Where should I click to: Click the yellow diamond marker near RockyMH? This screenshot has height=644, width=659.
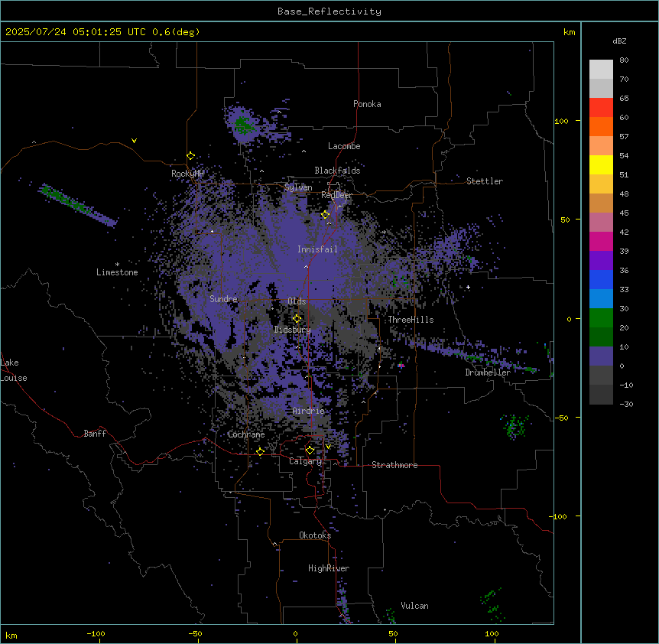[190, 156]
